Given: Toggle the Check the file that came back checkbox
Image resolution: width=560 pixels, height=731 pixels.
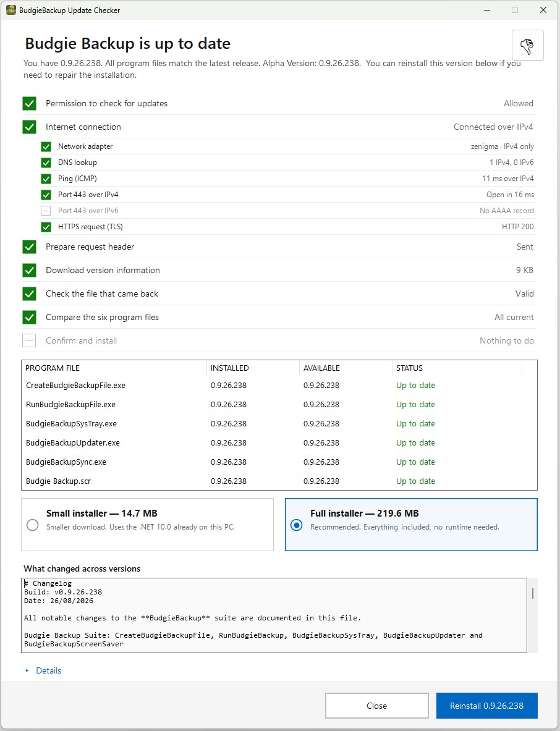Looking at the screenshot, I should pos(30,294).
